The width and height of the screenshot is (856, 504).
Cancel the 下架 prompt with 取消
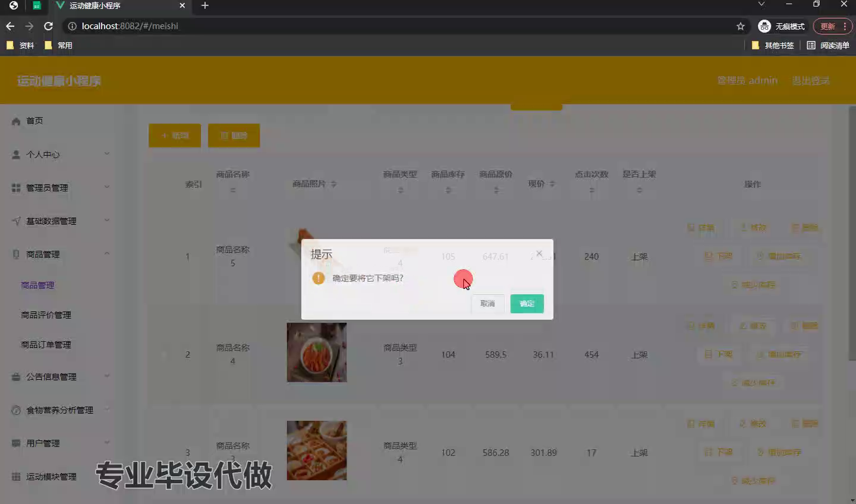pyautogui.click(x=487, y=304)
